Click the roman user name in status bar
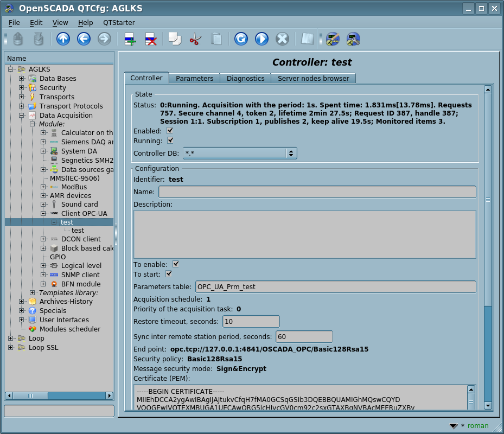 click(478, 426)
